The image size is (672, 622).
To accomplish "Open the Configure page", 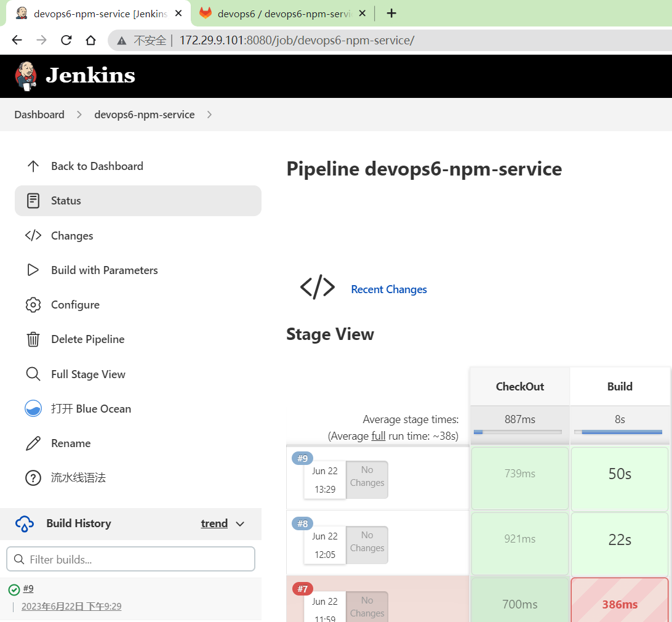I will (x=76, y=305).
